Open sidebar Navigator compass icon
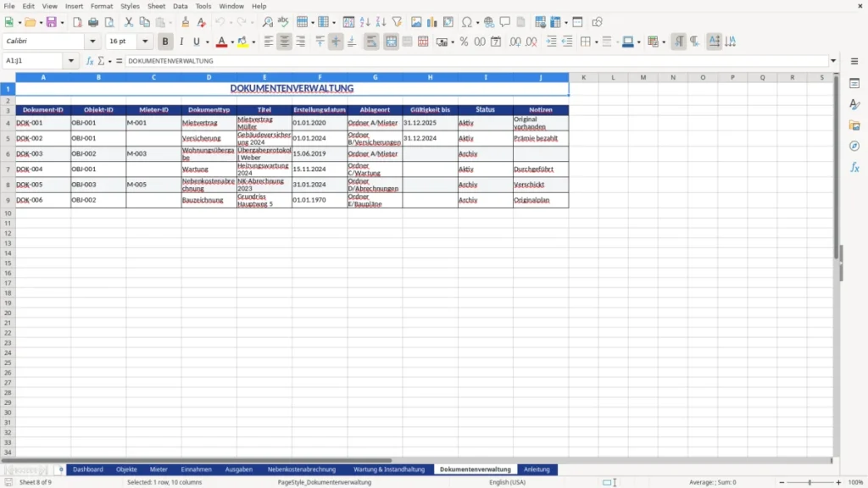868x488 pixels. 854,146
